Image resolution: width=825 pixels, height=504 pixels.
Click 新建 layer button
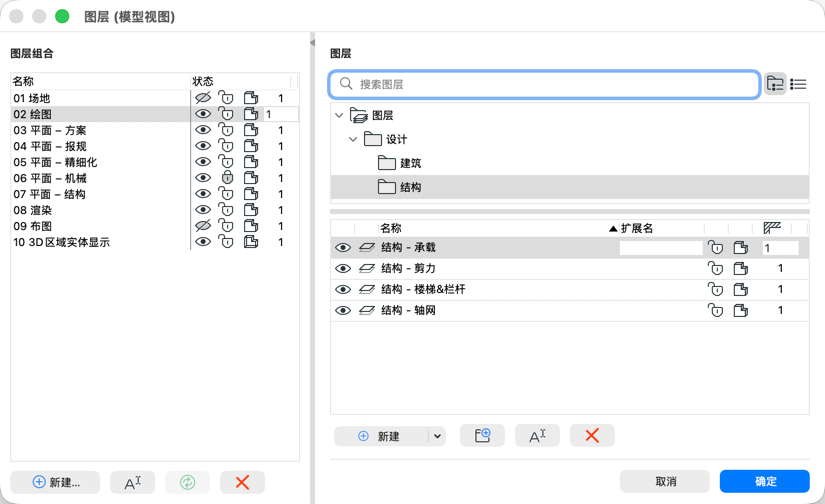pos(381,436)
